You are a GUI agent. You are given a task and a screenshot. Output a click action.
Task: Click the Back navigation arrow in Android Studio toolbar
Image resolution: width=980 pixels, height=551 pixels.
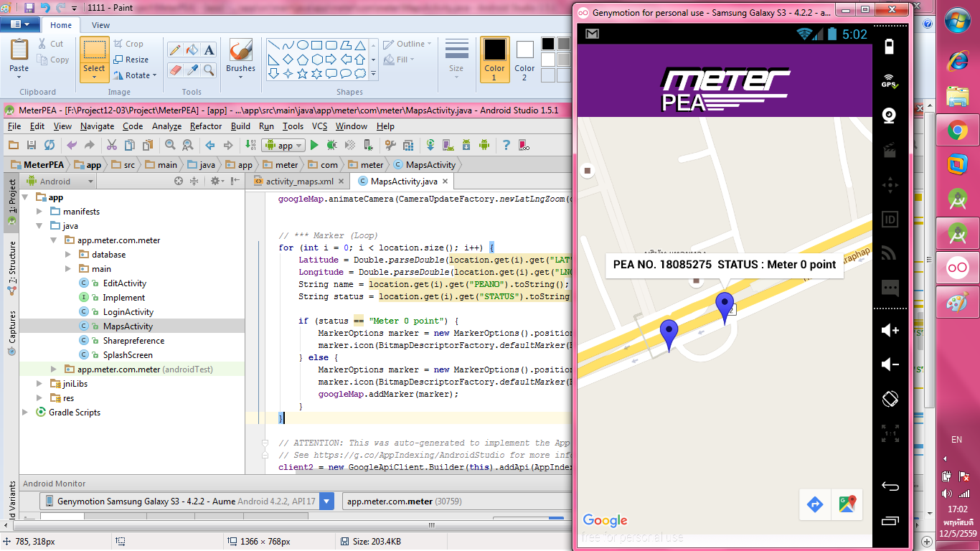coord(210,145)
